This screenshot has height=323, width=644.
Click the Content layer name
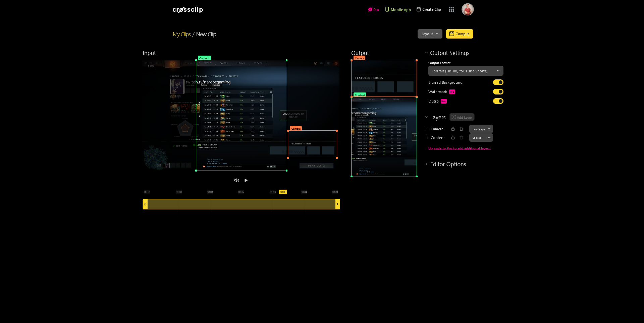[x=438, y=138]
